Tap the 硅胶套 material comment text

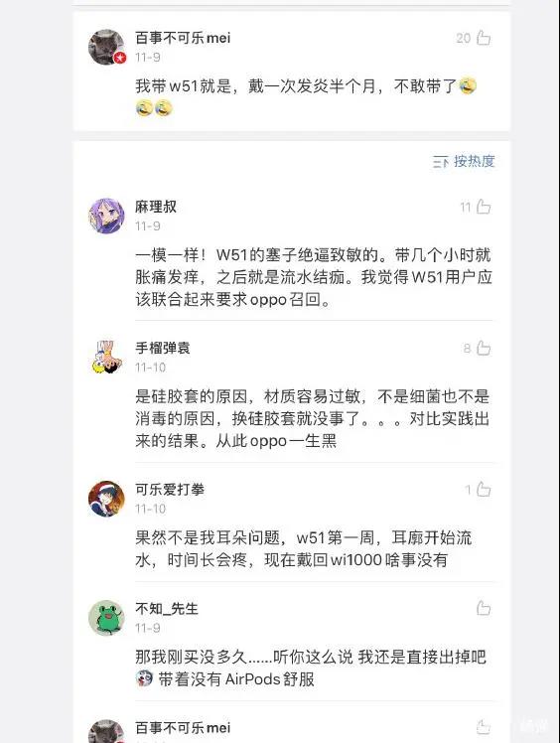[x=312, y=418]
